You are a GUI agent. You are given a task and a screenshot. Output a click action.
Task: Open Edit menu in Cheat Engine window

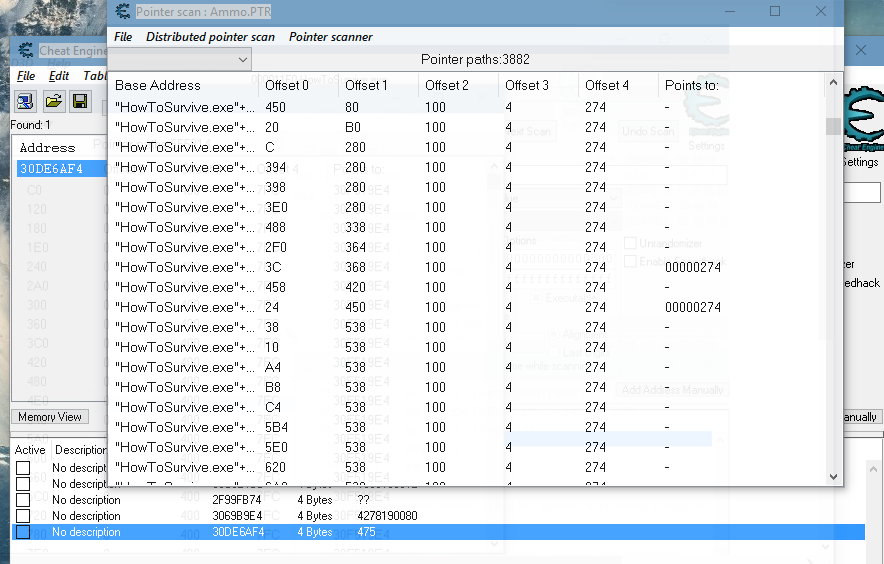click(59, 76)
